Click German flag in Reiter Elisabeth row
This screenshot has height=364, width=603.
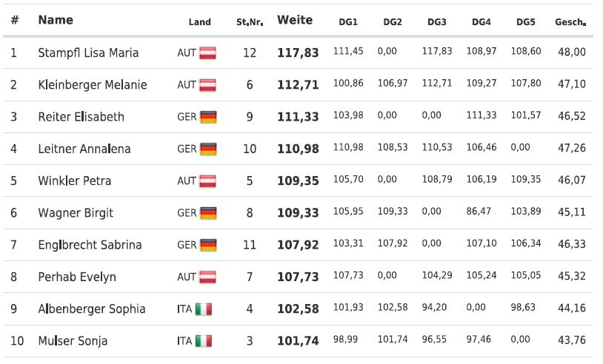208,117
